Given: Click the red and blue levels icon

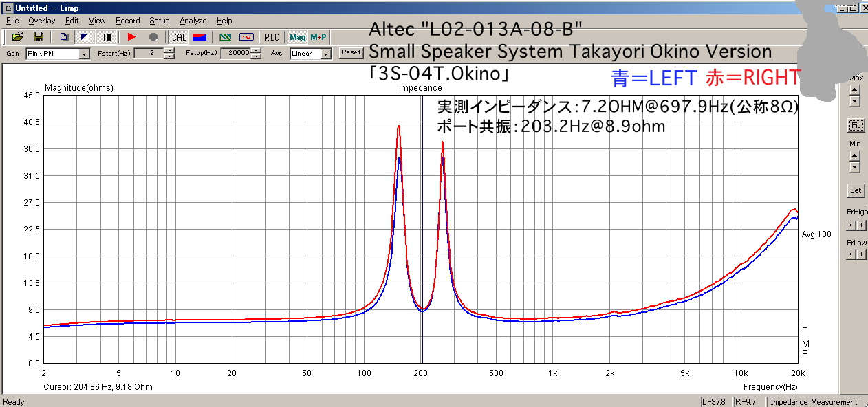Looking at the screenshot, I should tap(199, 36).
